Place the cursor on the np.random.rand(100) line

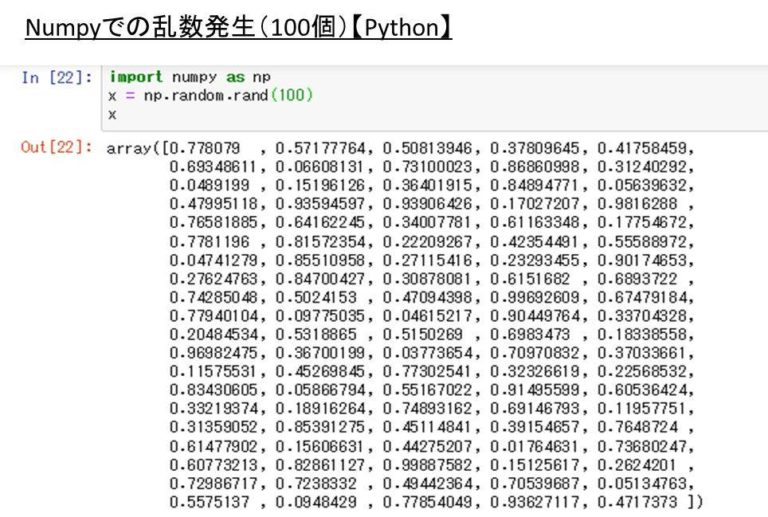[211, 95]
